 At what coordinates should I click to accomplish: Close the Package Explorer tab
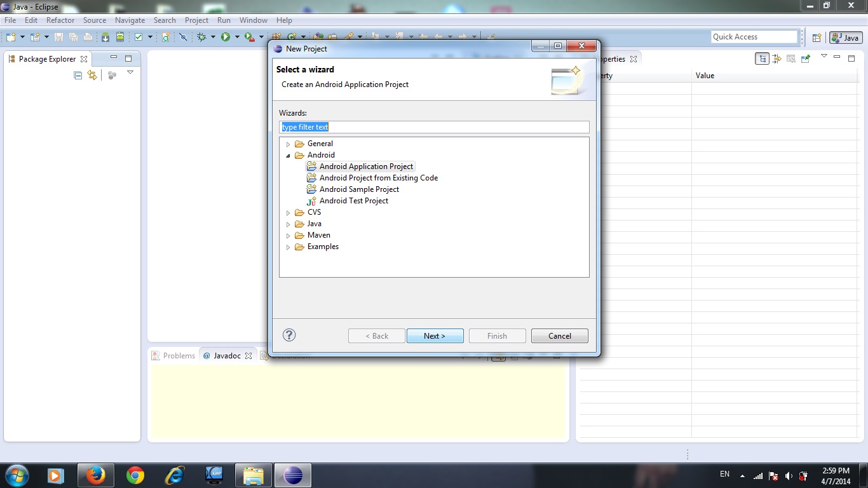point(84,59)
